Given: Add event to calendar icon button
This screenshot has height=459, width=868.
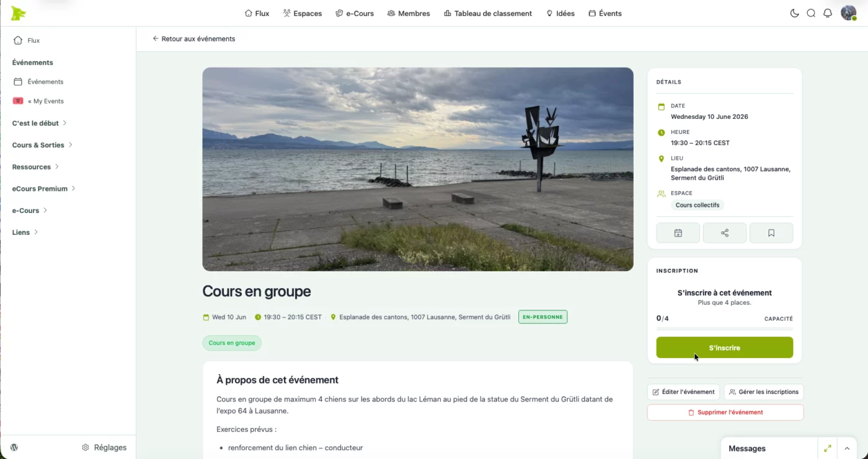Looking at the screenshot, I should pyautogui.click(x=678, y=233).
